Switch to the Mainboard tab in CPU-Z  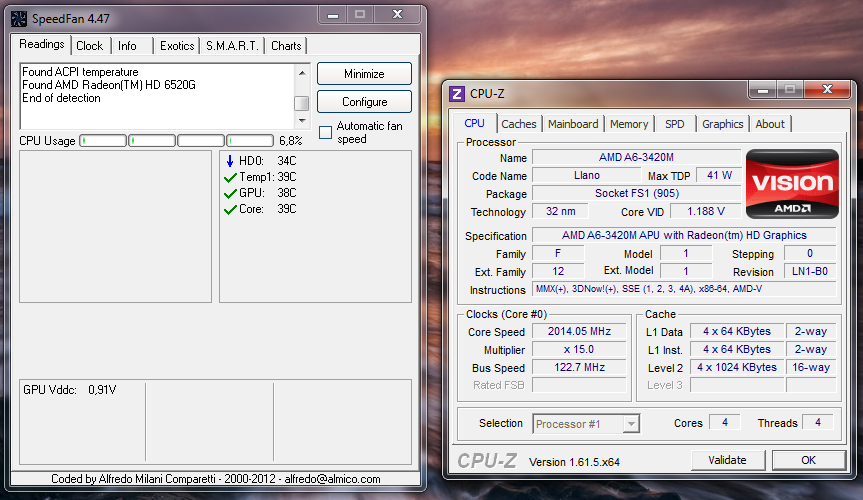573,124
